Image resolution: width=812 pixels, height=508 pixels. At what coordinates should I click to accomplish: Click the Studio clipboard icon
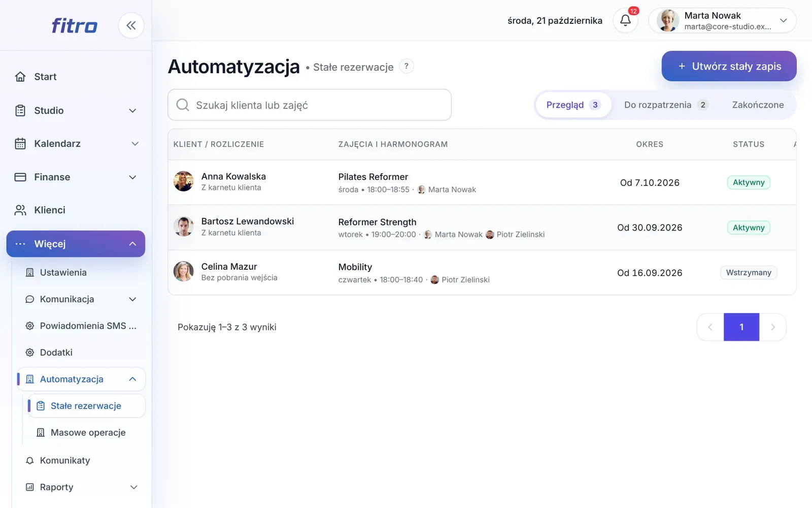point(20,110)
